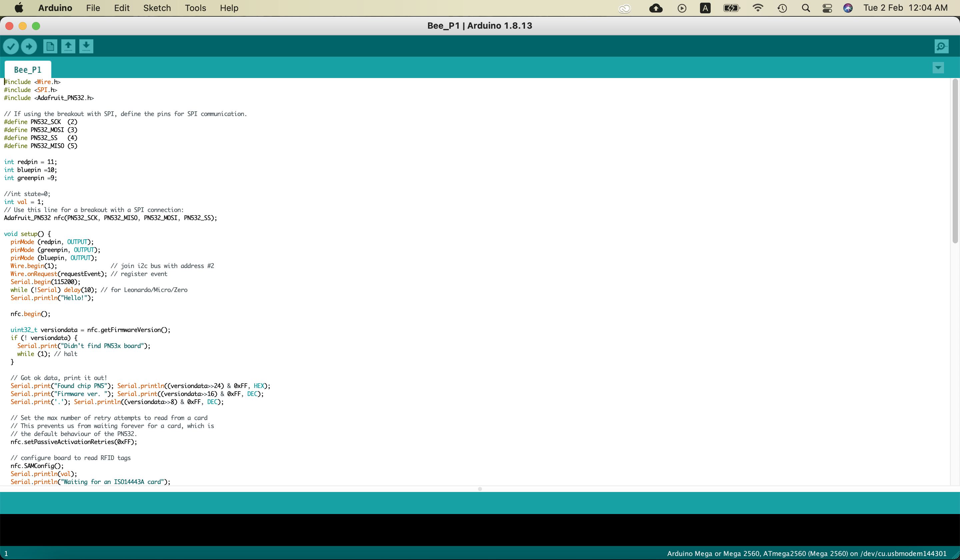This screenshot has width=960, height=560.
Task: Open Control Center icon
Action: [827, 8]
